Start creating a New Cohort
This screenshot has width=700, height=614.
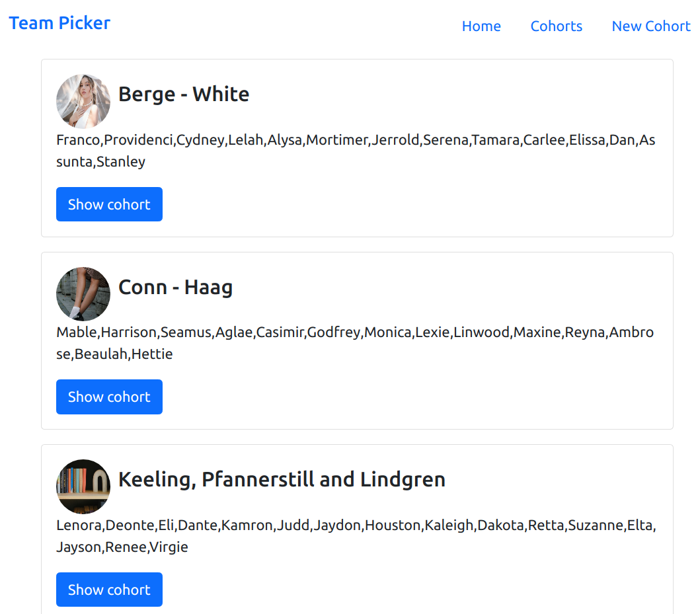(x=650, y=26)
